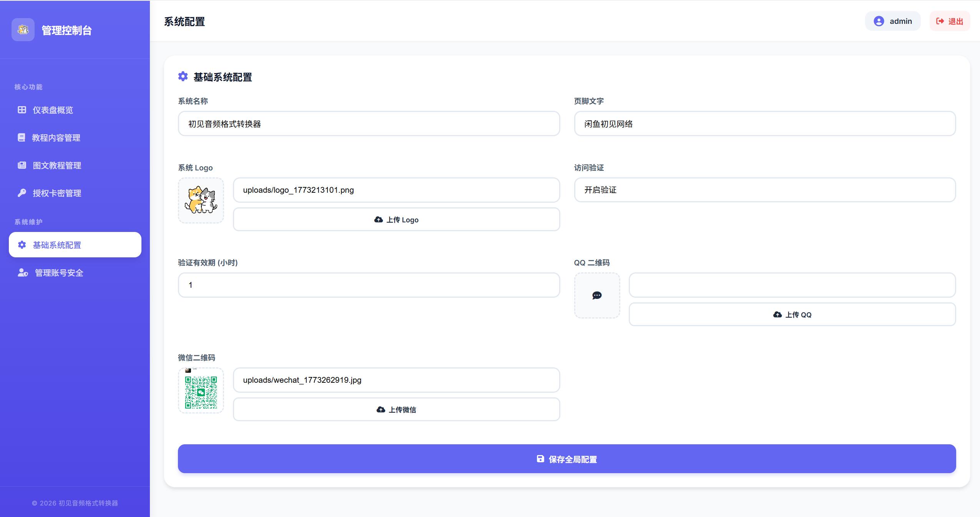Click the cat logo in sidebar header

click(x=23, y=30)
